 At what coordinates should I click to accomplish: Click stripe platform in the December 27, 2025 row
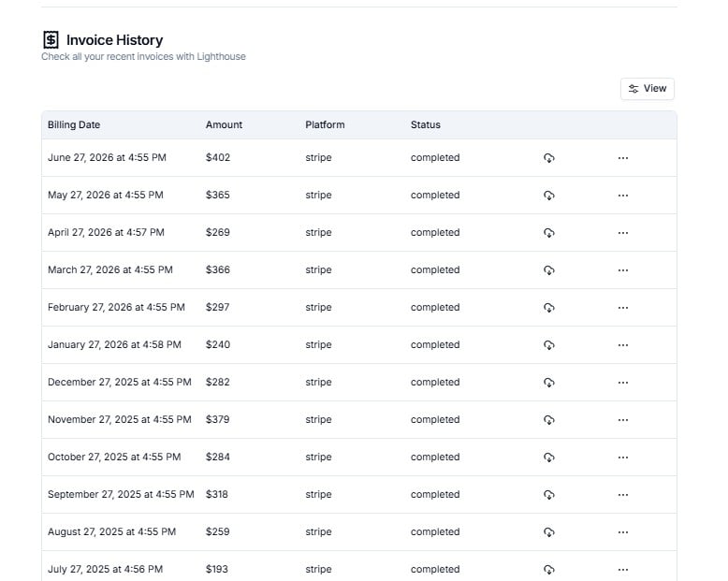[x=318, y=383]
